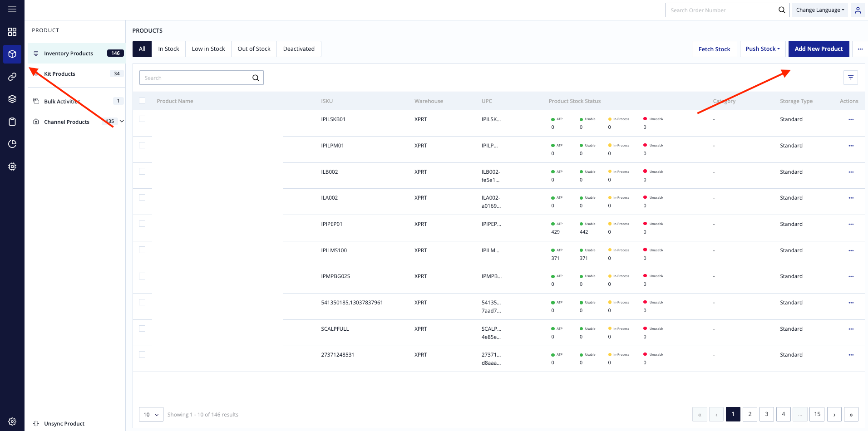
Task: Click the order number search magnifier
Action: pos(782,10)
